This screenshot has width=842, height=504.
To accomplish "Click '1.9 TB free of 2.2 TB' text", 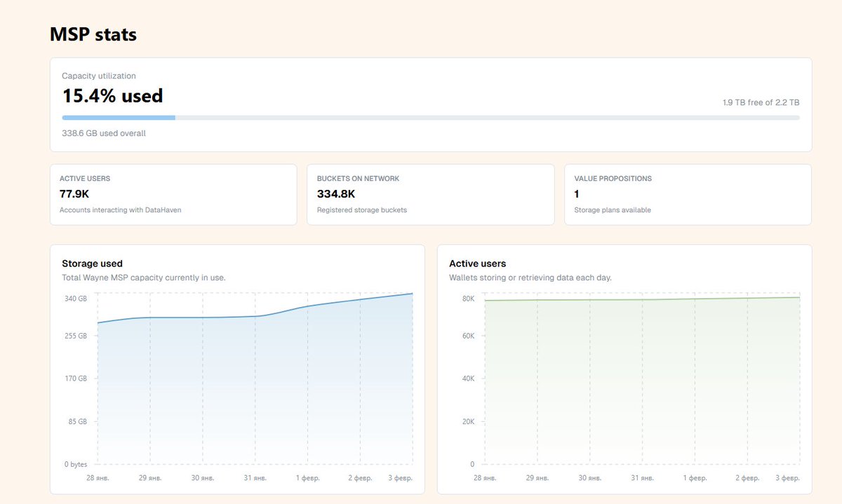I will tap(761, 102).
